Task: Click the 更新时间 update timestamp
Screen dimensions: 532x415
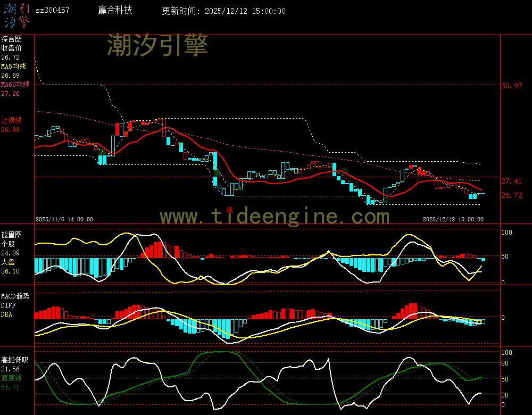Action: [x=223, y=11]
